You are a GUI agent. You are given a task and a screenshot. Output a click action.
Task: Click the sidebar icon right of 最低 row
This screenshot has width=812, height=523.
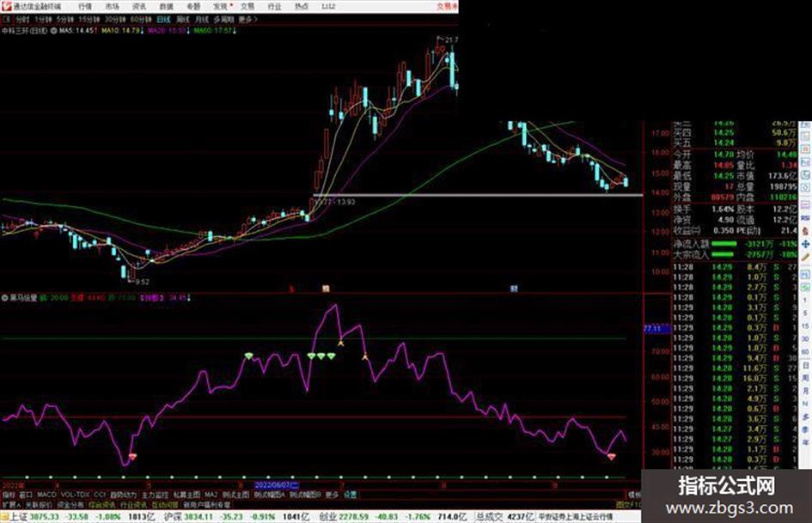(805, 175)
